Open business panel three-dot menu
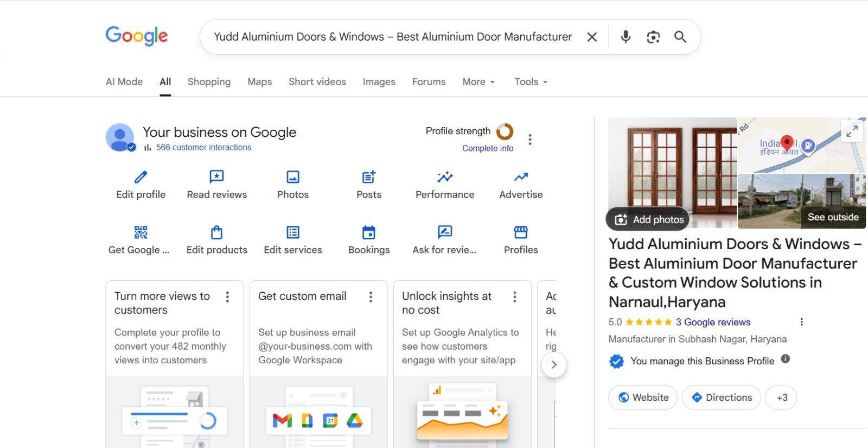 pos(530,139)
